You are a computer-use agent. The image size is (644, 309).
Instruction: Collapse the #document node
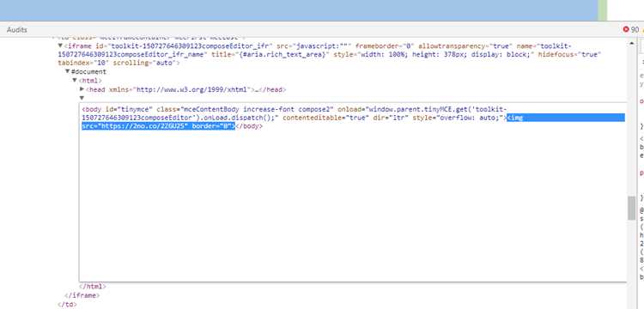tap(68, 71)
